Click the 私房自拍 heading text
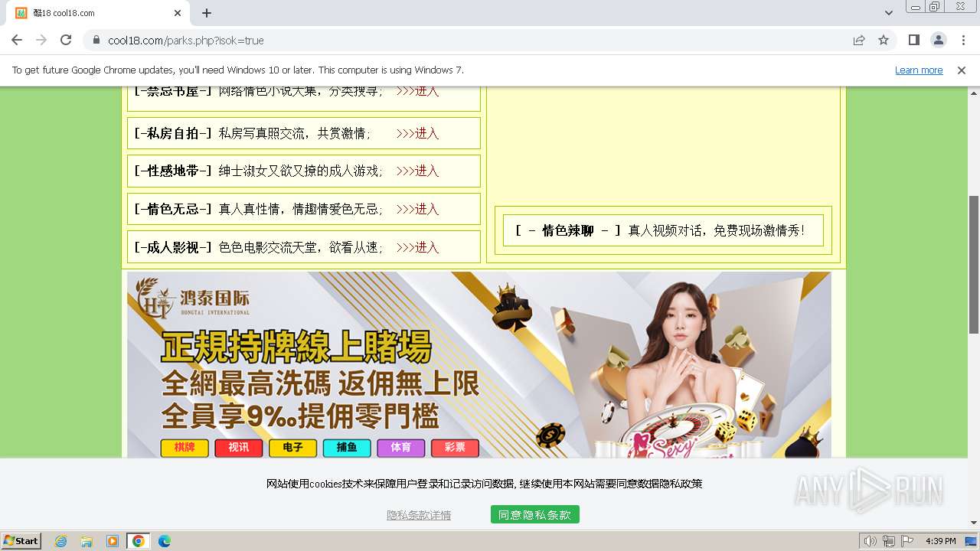This screenshot has width=980, height=551. (x=173, y=133)
